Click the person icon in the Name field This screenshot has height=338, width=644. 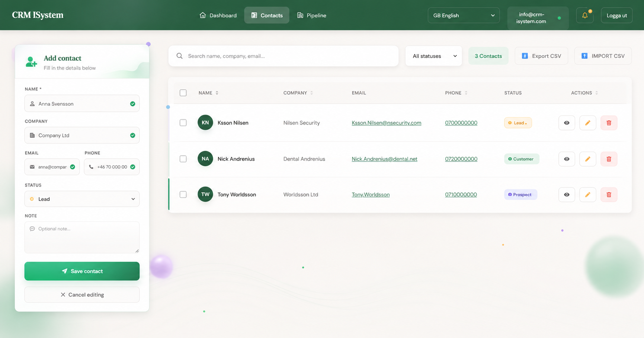coord(32,104)
